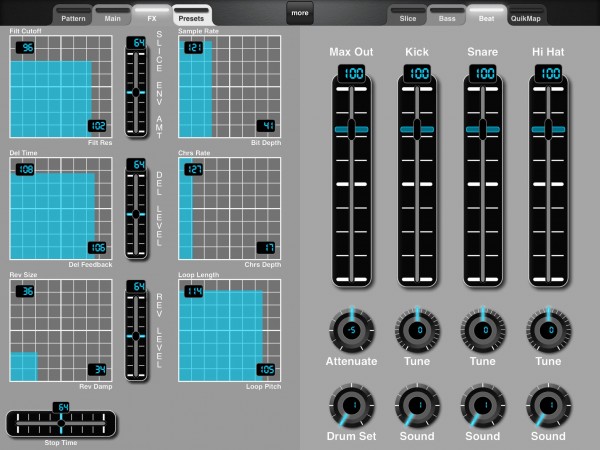This screenshot has height=450, width=600.
Task: Click the Del Time XY pad
Action: tap(61, 209)
